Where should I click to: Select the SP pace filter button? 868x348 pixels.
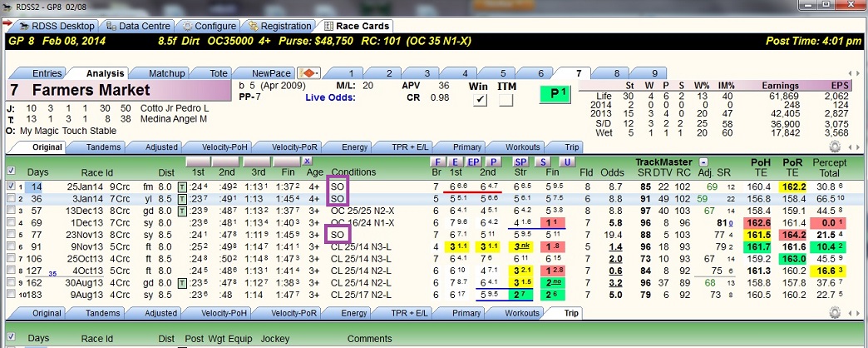[521, 162]
